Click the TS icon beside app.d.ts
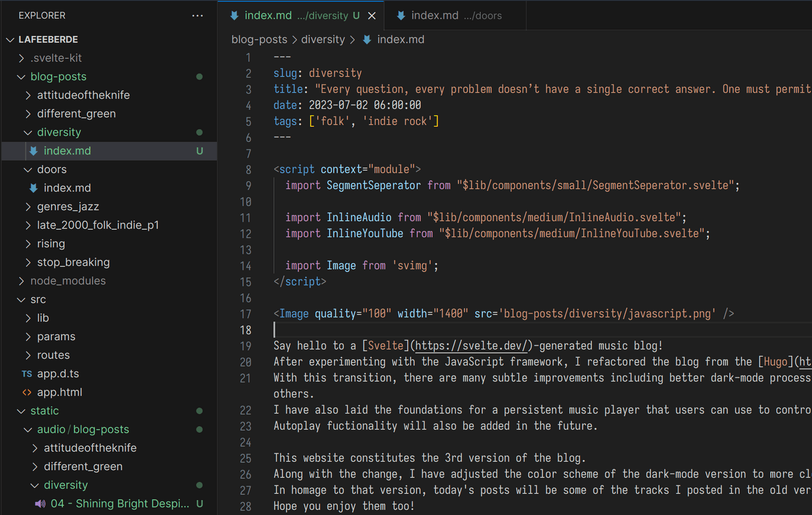Viewport: 812px width, 515px height. pyautogui.click(x=27, y=374)
